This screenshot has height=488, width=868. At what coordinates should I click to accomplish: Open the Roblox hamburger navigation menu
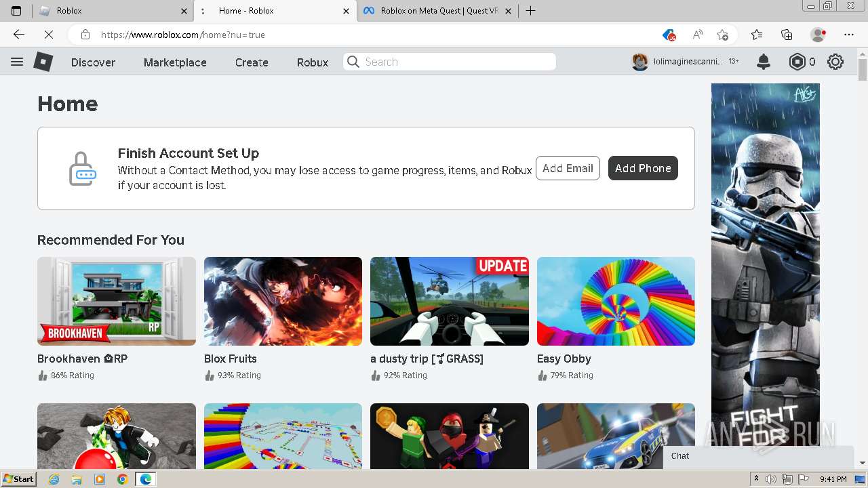[17, 62]
